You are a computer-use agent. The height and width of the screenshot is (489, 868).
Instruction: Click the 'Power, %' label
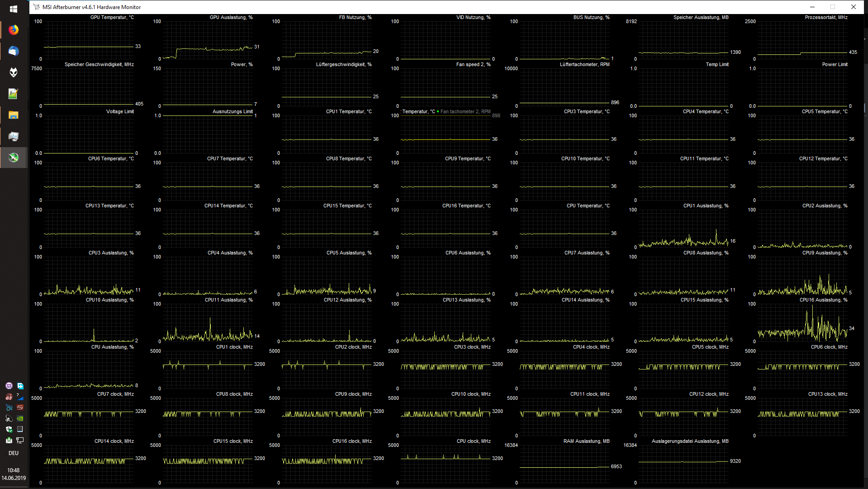pos(242,64)
